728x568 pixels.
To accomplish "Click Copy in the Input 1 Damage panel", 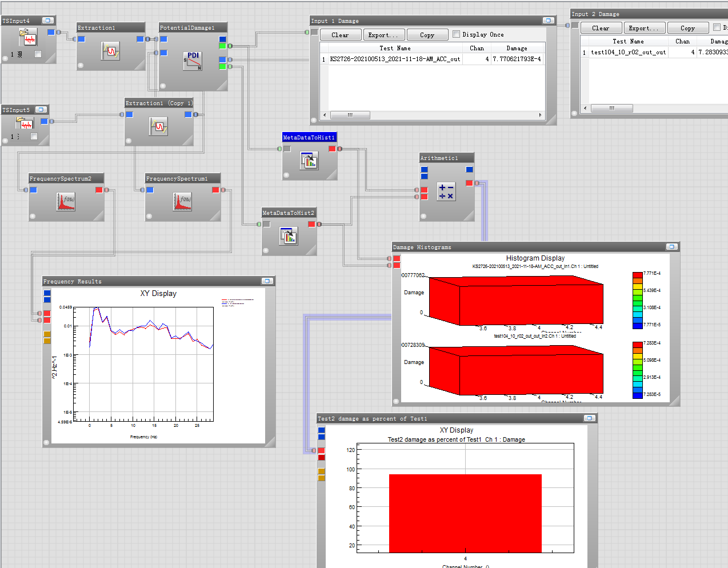I will tap(427, 35).
